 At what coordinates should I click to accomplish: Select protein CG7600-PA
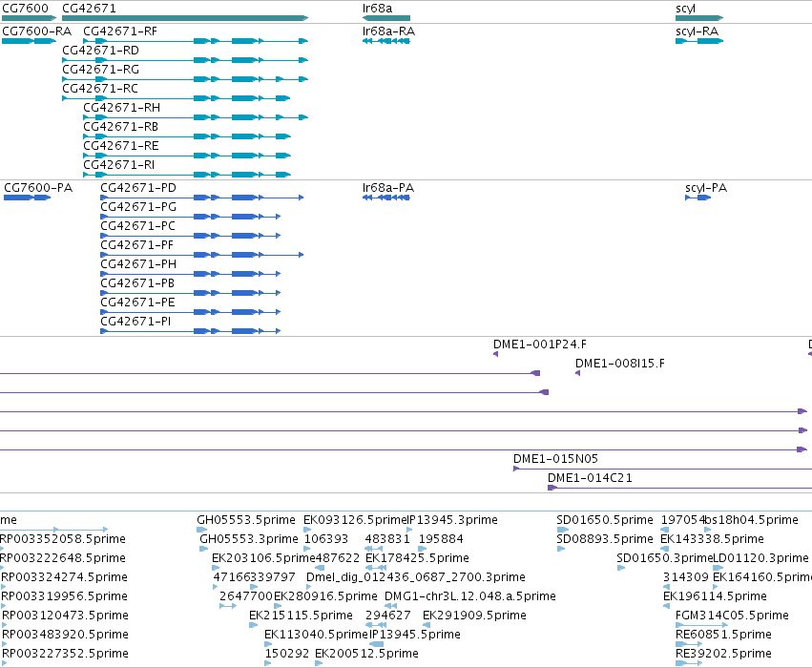pos(38,187)
